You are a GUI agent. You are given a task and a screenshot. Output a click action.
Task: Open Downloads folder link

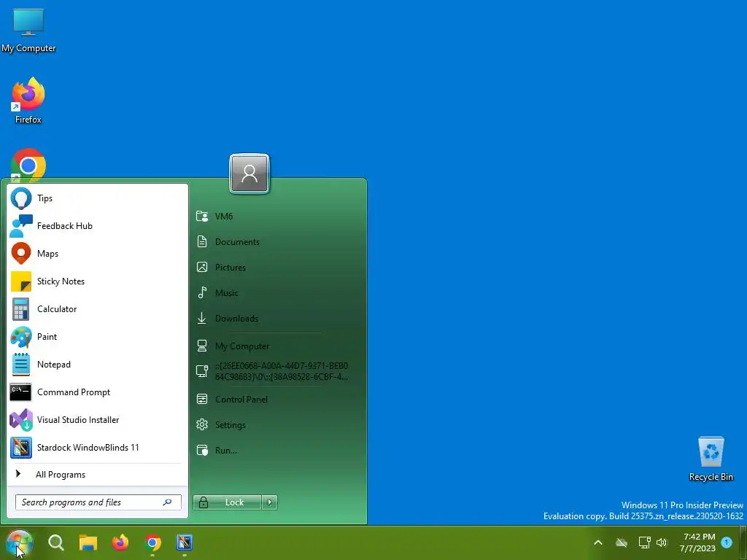[x=279, y=318]
